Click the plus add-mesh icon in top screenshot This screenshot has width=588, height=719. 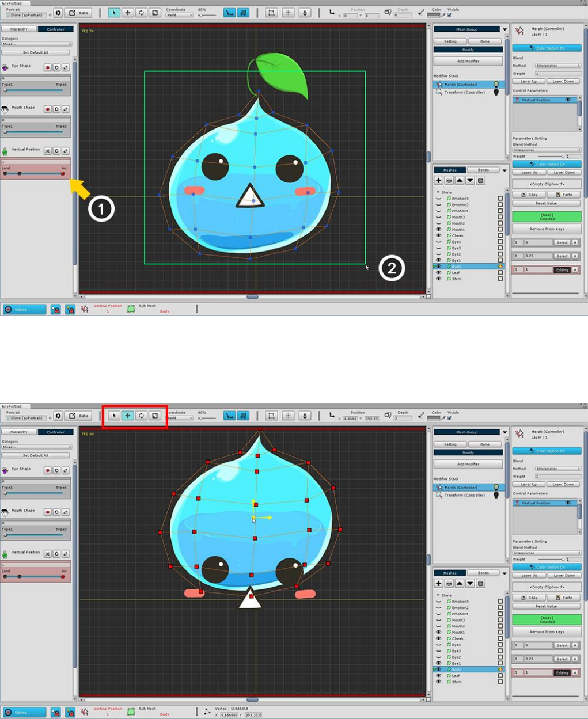tap(439, 181)
